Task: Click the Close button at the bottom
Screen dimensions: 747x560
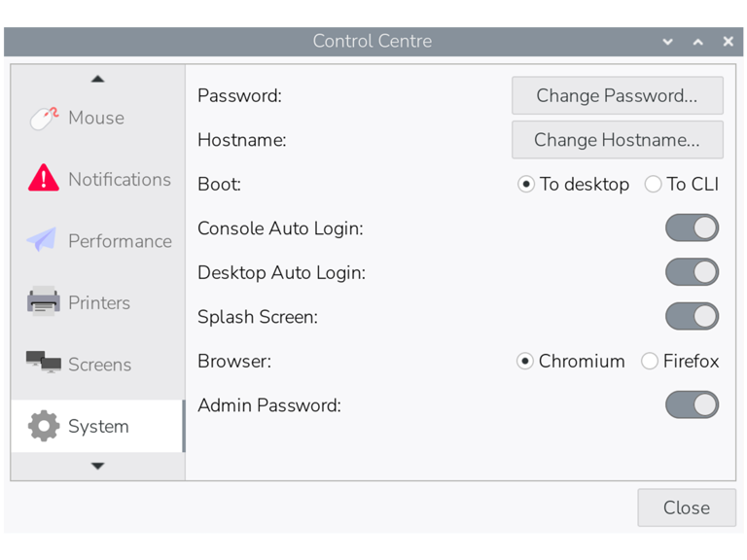Action: point(686,507)
